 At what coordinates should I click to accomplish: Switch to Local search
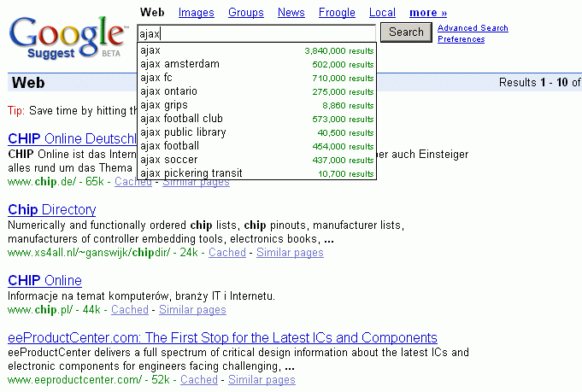pyautogui.click(x=382, y=13)
